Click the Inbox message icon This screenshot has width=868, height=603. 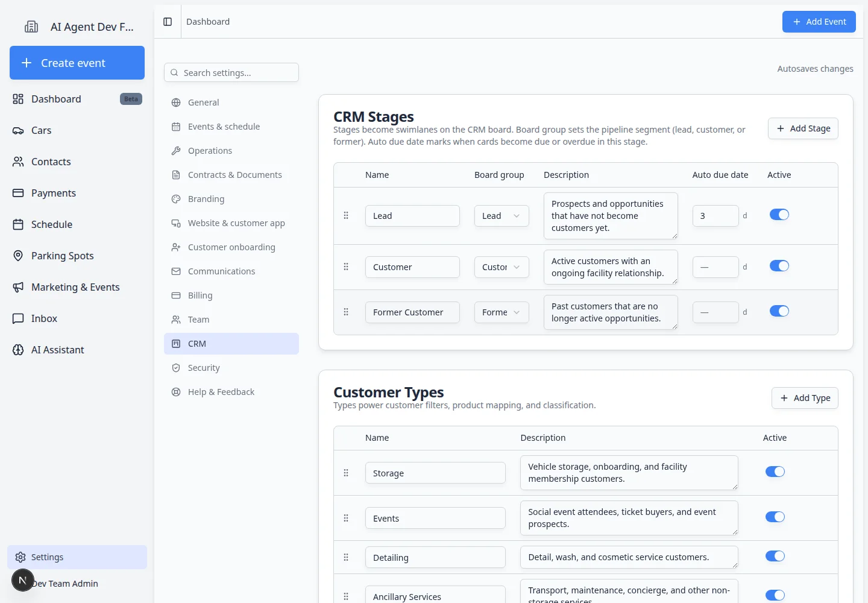click(18, 318)
